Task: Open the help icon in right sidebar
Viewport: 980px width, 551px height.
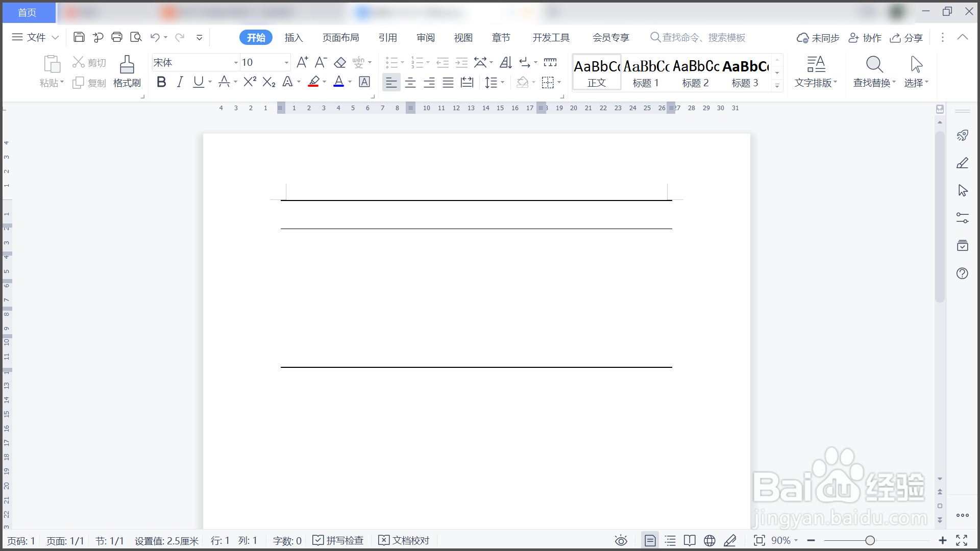Action: click(x=962, y=273)
